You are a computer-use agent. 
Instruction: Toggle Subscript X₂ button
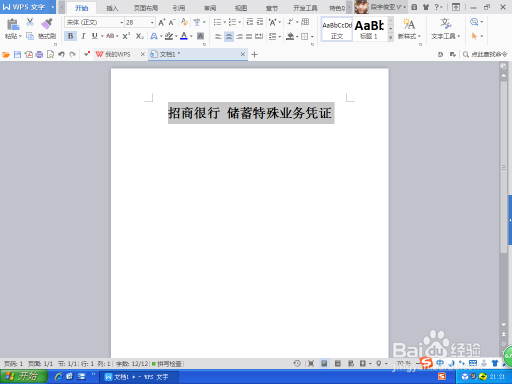[140, 36]
